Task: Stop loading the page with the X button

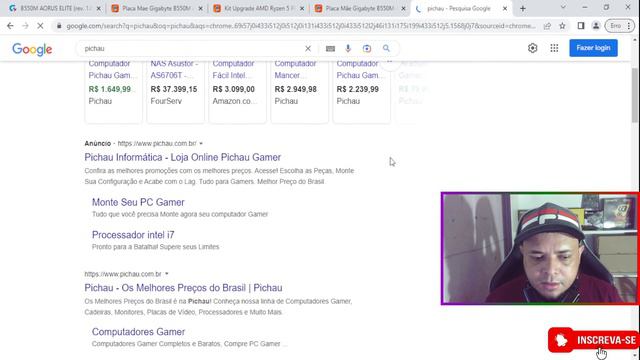Action: click(x=40, y=26)
